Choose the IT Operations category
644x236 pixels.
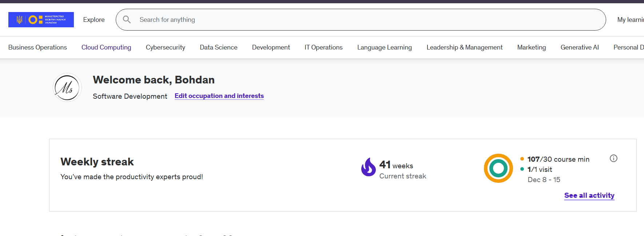click(x=323, y=47)
